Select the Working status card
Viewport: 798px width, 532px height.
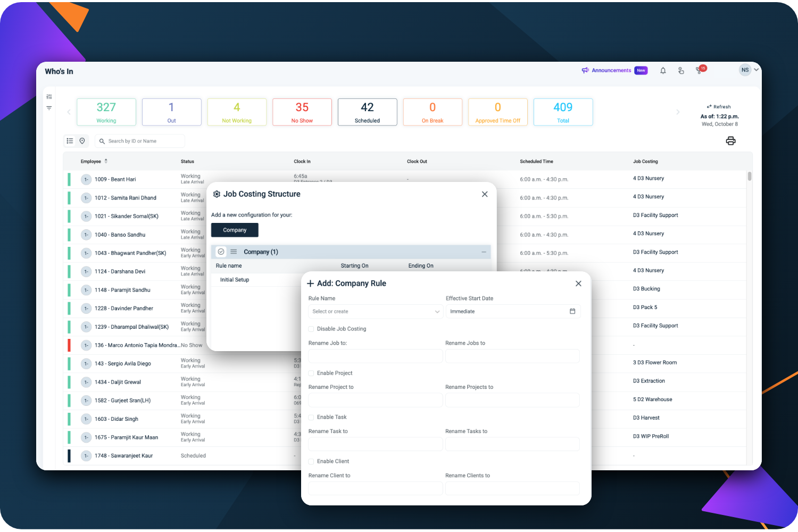click(x=106, y=112)
